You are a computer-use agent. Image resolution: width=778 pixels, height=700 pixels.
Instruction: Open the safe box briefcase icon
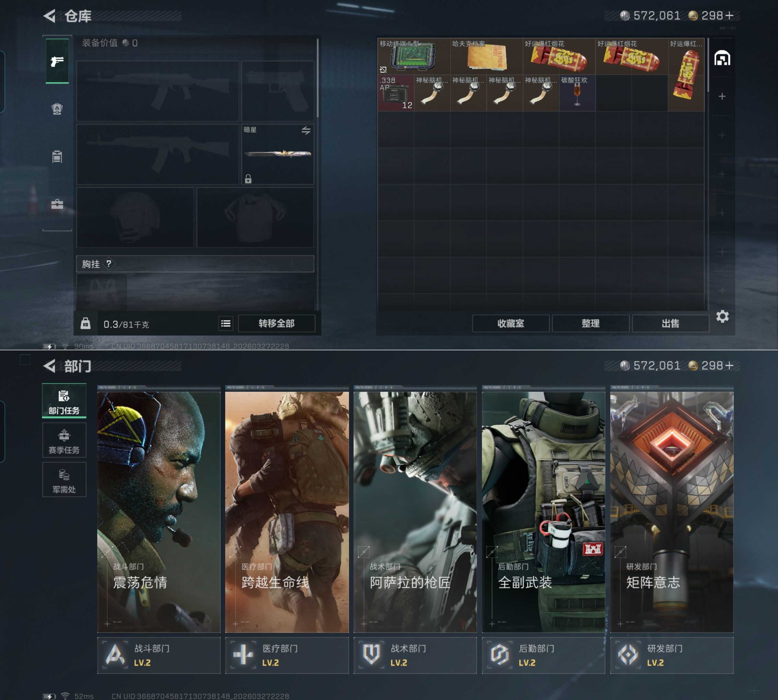pos(57,204)
